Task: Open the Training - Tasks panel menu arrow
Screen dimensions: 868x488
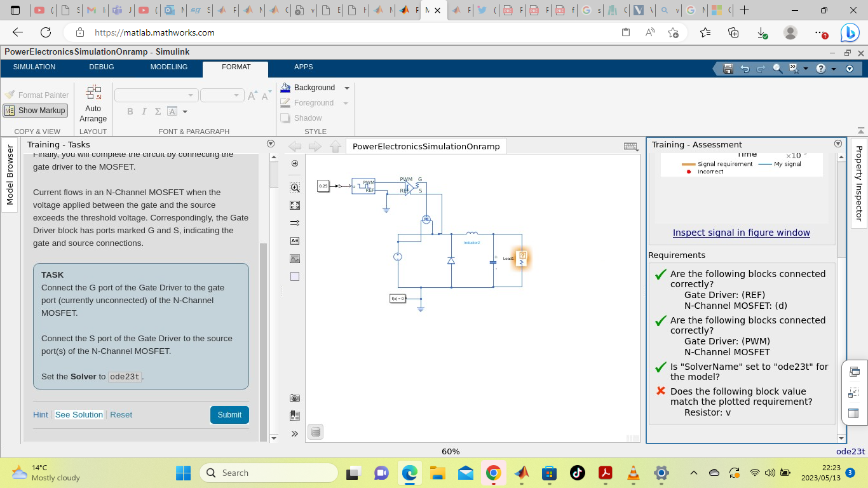Action: coord(271,144)
